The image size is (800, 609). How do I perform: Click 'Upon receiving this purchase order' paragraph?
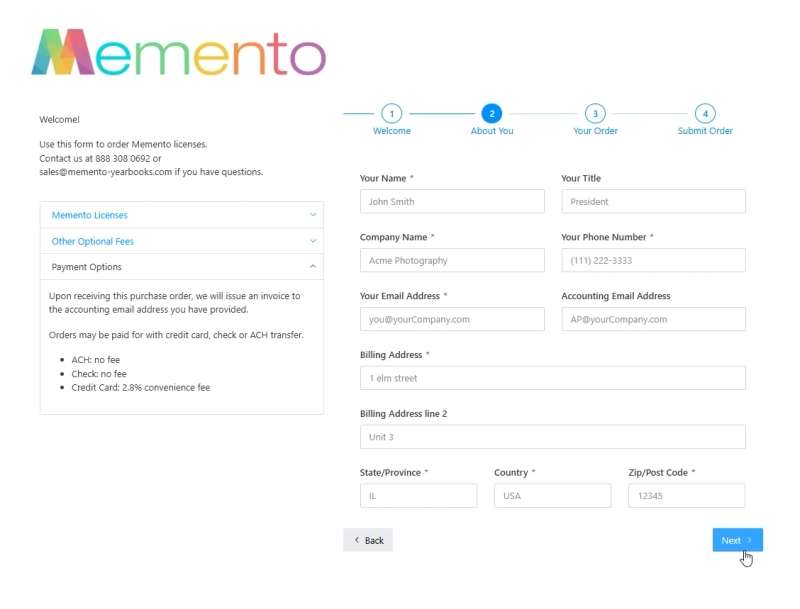(x=174, y=302)
